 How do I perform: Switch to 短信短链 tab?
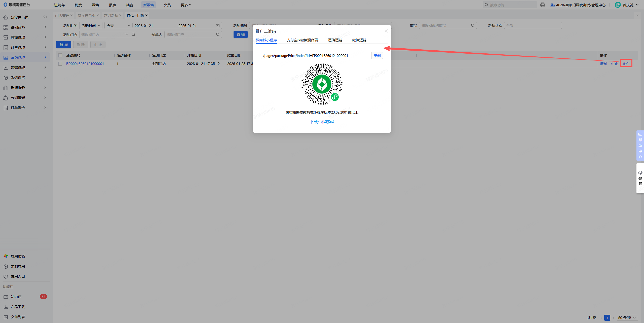click(335, 40)
